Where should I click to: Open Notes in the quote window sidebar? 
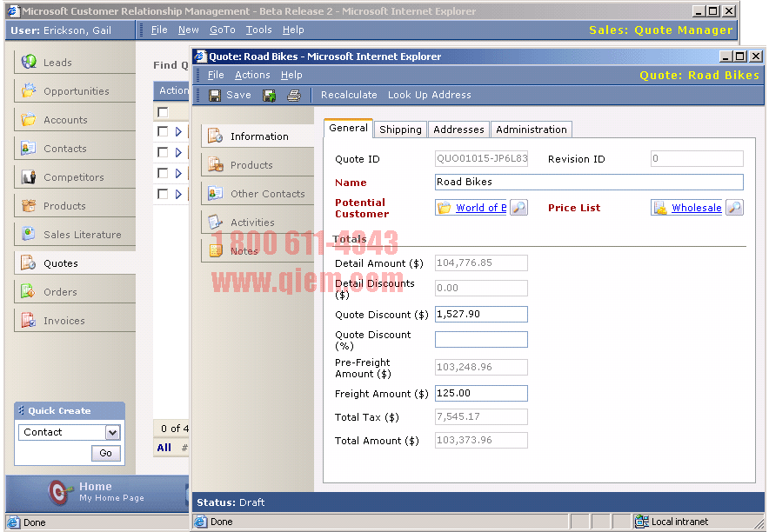(x=257, y=251)
